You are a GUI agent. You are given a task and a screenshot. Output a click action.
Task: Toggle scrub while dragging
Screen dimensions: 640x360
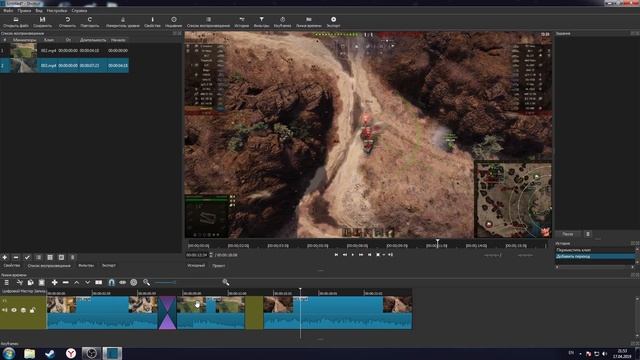122,282
